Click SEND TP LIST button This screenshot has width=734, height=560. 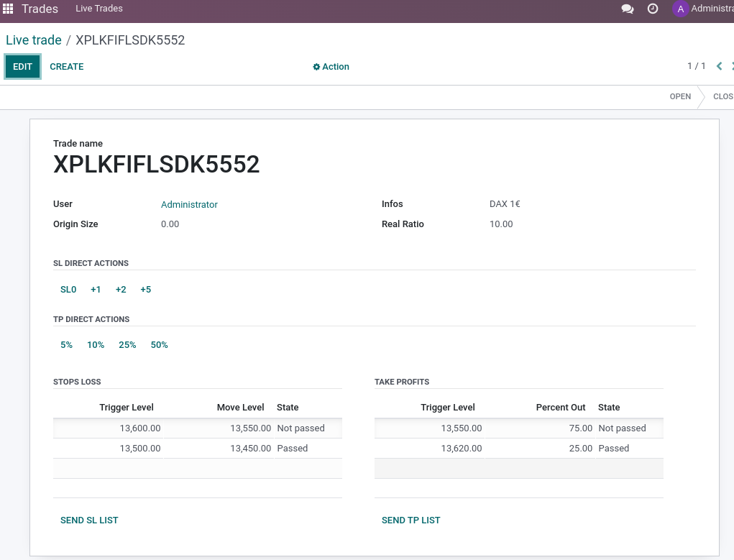[410, 520]
